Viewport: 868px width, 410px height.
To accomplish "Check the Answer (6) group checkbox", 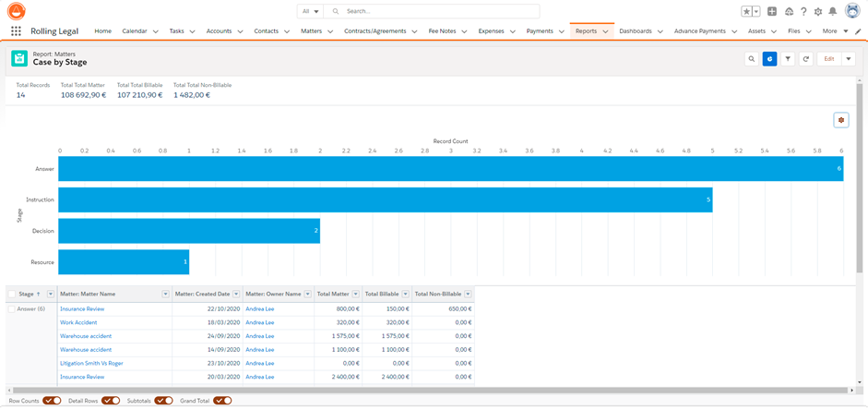I will (12, 309).
